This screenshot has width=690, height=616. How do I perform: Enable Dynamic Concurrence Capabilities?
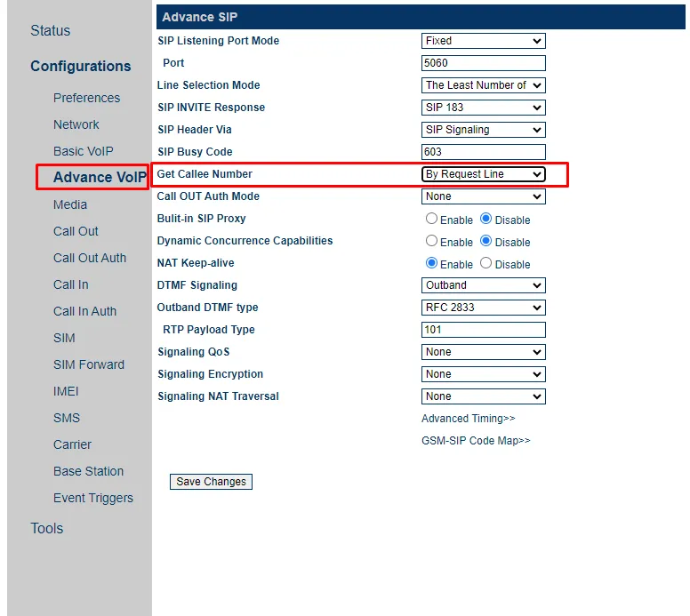coord(431,241)
